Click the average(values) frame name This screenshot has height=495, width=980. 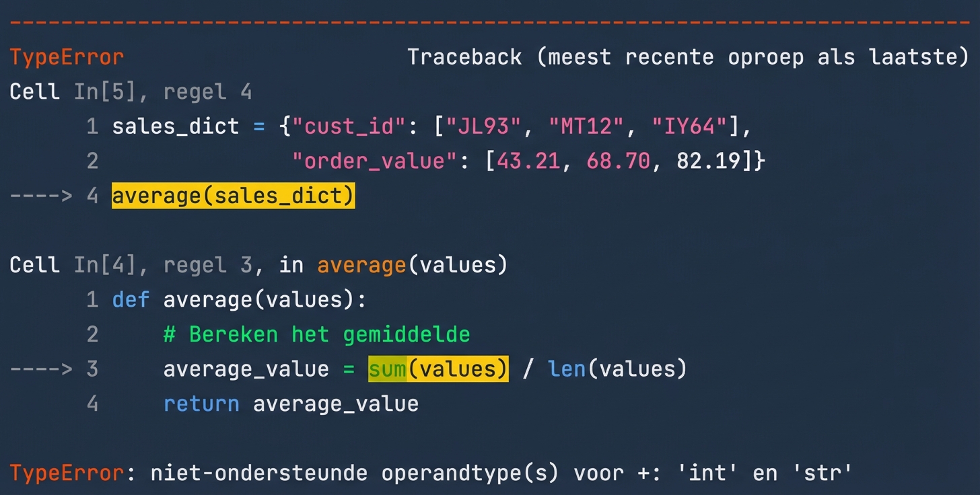[411, 264]
